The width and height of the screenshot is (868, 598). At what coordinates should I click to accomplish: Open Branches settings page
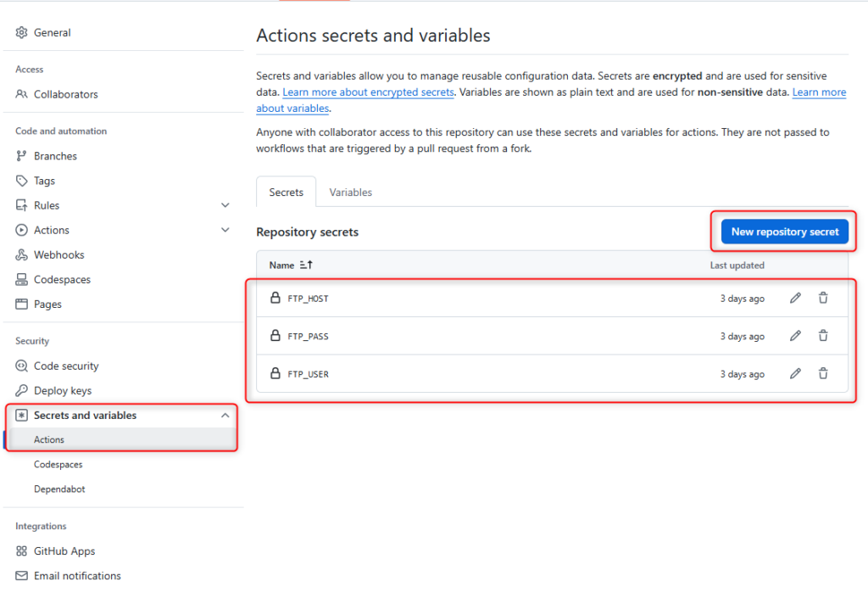coord(55,156)
